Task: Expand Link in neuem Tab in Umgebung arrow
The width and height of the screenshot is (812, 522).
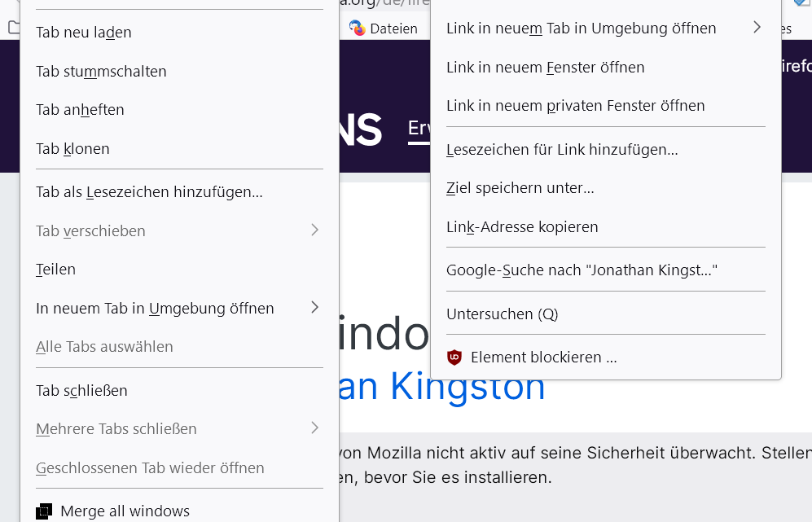Action: [x=757, y=28]
